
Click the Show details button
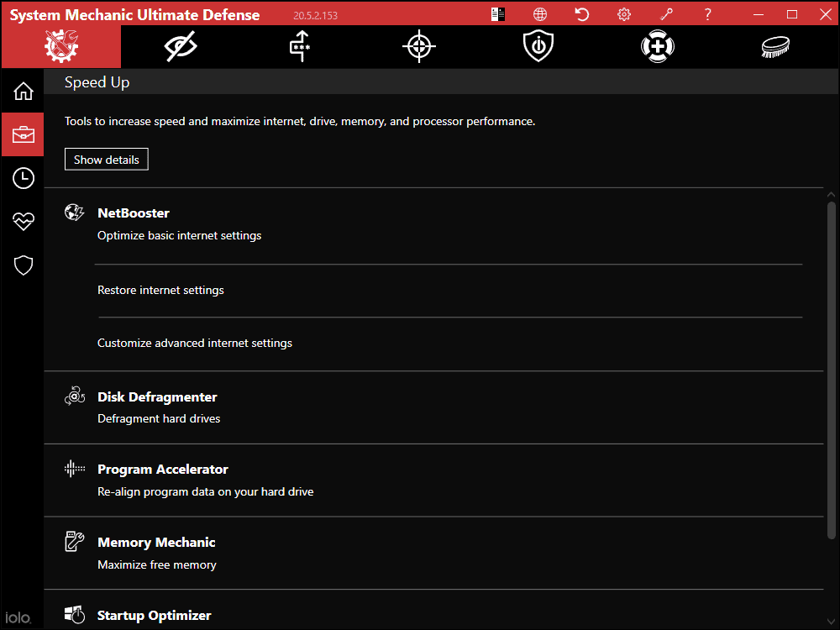pos(106,159)
